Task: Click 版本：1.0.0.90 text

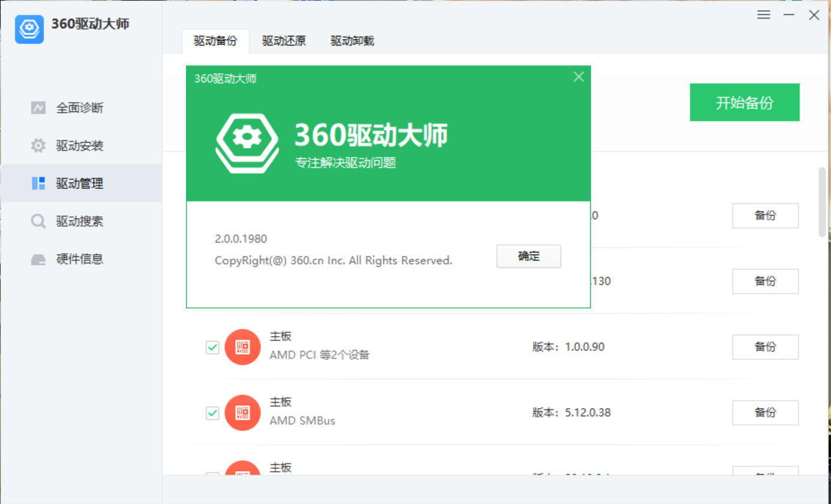Action: pos(568,347)
